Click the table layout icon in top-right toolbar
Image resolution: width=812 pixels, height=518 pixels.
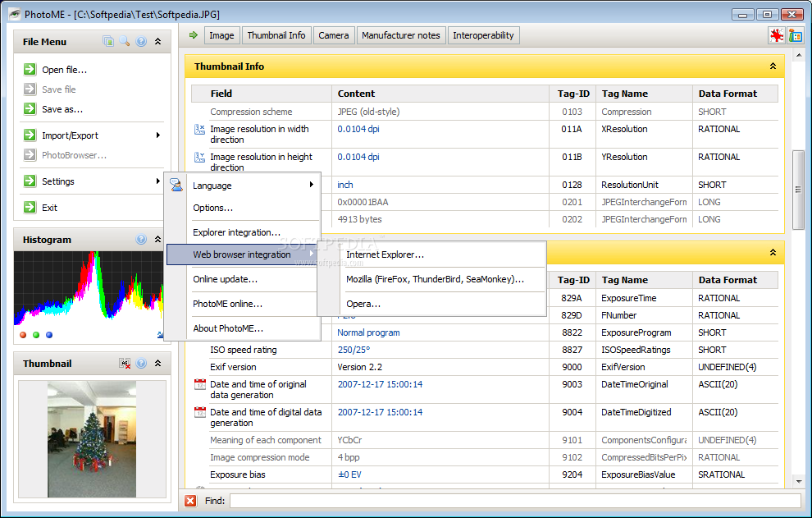[x=795, y=35]
